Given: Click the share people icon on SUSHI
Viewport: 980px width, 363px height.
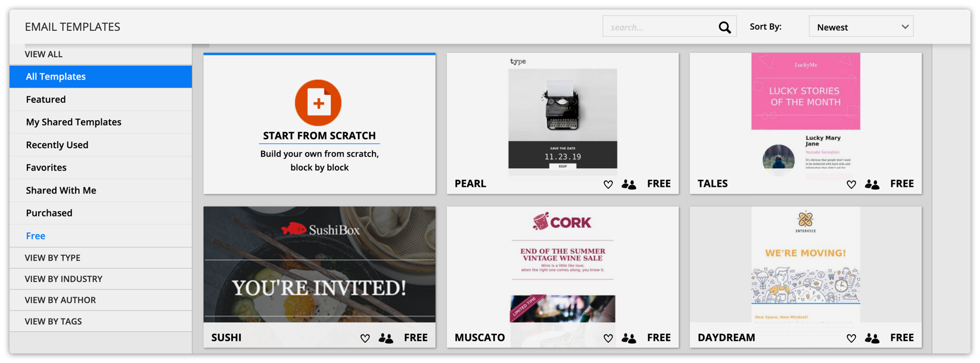Looking at the screenshot, I should 386,338.
